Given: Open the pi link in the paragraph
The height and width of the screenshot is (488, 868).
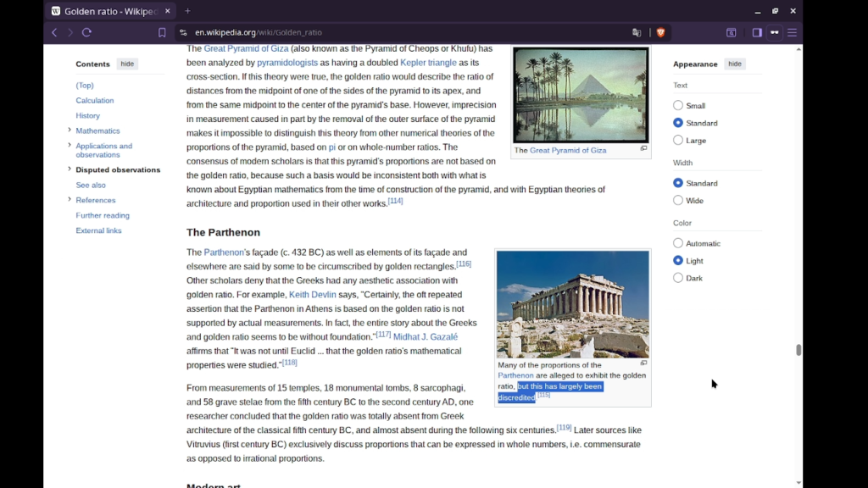Looking at the screenshot, I should pos(332,147).
